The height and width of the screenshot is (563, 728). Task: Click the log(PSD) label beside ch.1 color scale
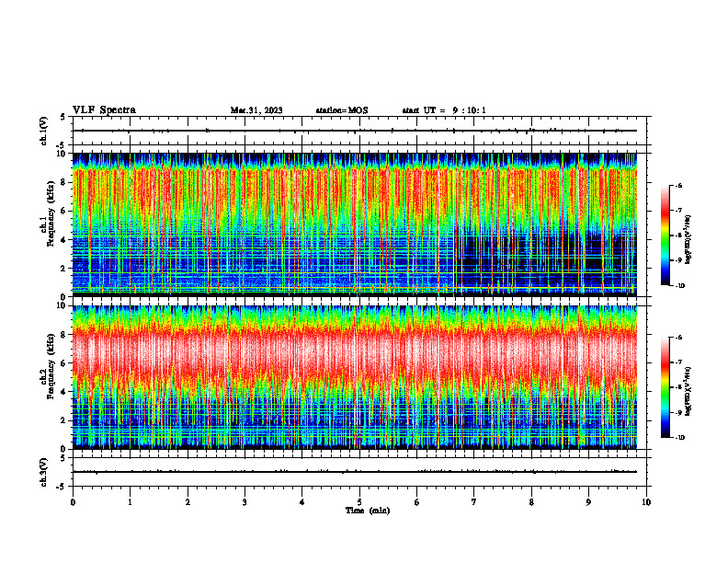coord(688,239)
